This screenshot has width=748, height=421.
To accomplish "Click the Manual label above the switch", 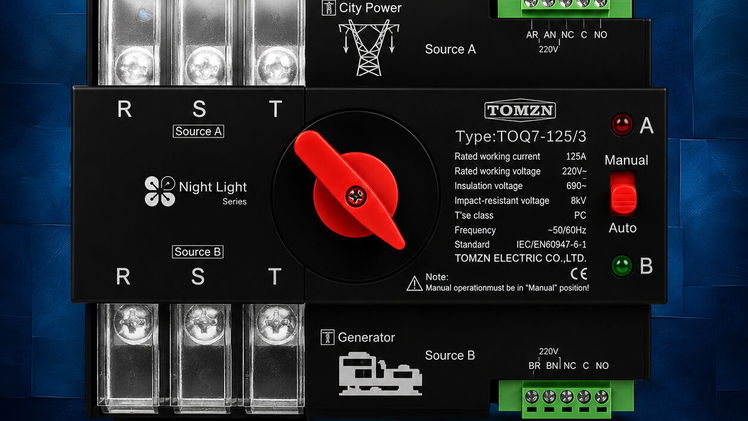I will (626, 160).
